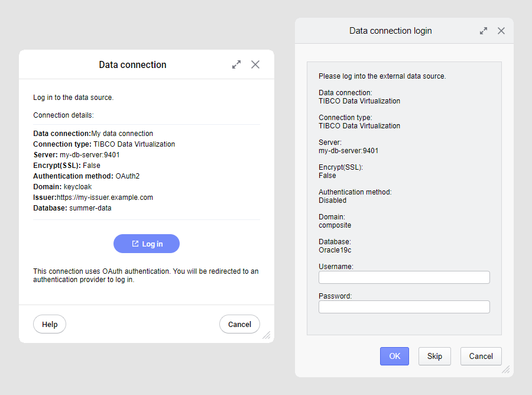Screen dimensions: 532x395
Task: Focus the Username input field
Action: pyautogui.click(x=404, y=277)
